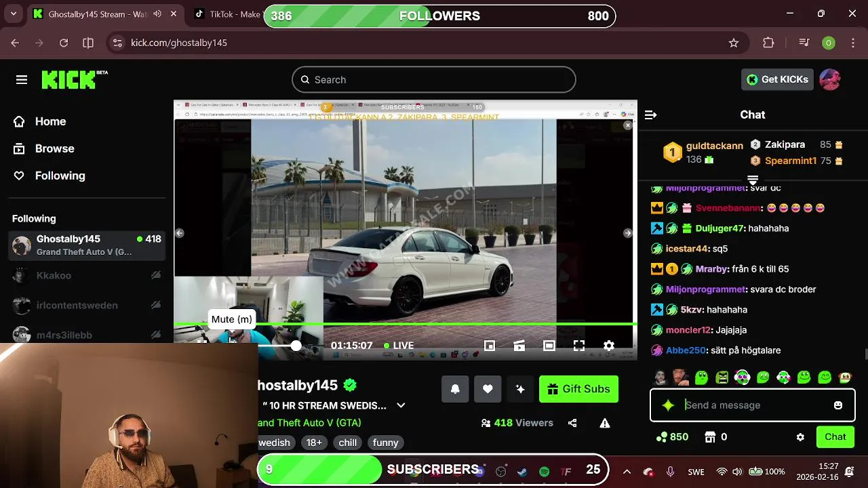The image size is (868, 488).
Task: Pick the angry green emote
Action: (722, 378)
